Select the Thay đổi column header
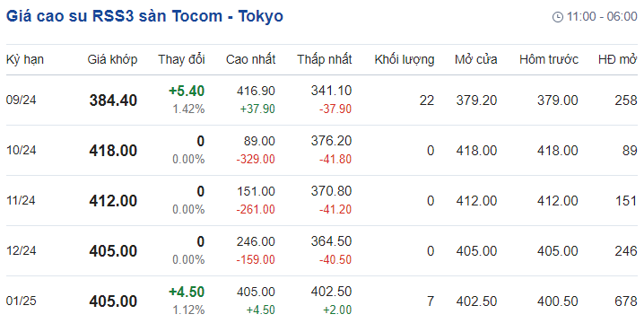Viewport: 644px width, 323px height. [x=181, y=59]
